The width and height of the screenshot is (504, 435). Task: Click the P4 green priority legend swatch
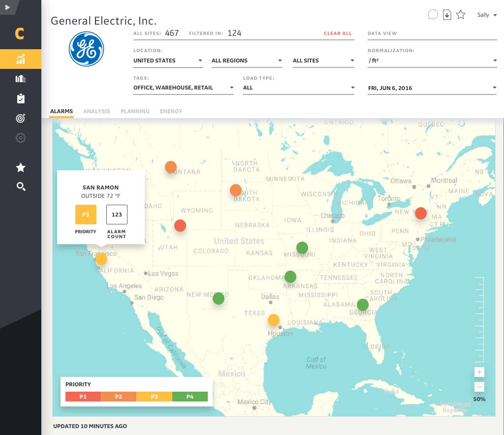[x=190, y=397]
